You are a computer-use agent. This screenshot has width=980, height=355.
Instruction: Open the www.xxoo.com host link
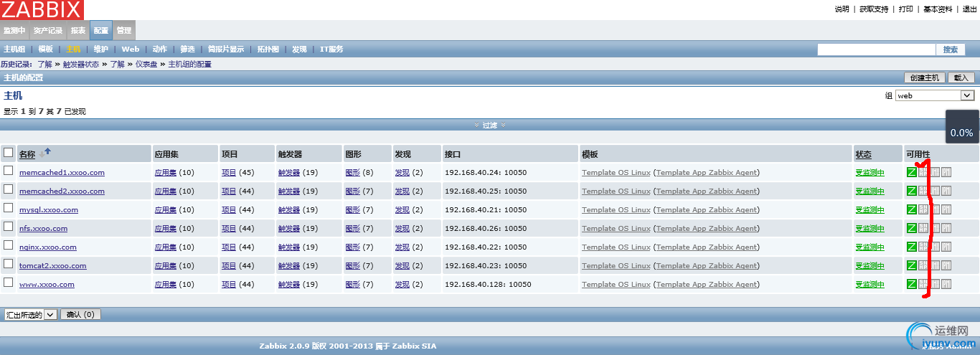(47, 285)
